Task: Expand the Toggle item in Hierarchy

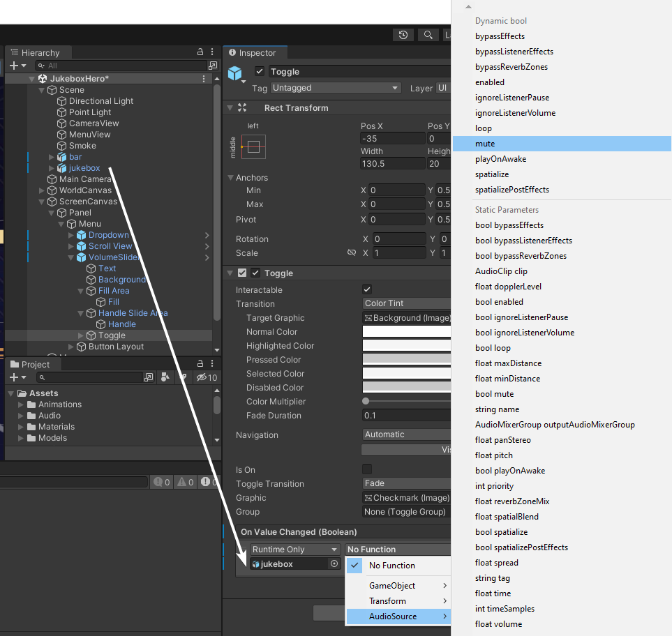Action: click(80, 335)
